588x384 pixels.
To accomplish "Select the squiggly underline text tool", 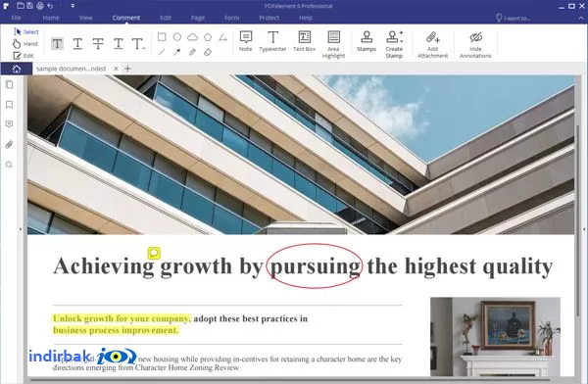I will point(119,44).
